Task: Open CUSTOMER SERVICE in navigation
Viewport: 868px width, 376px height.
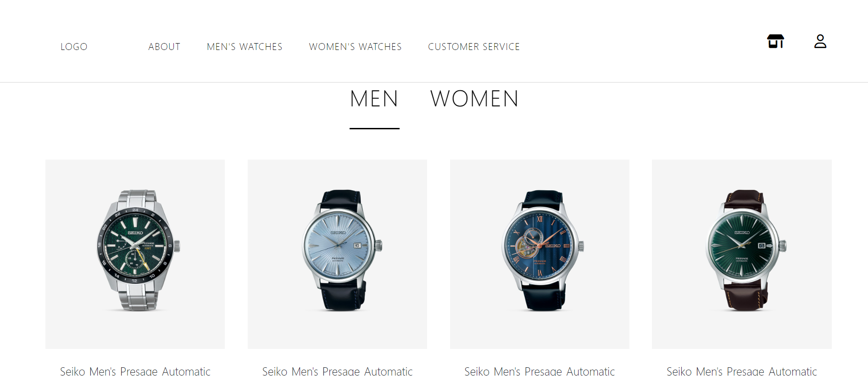Action: point(474,47)
